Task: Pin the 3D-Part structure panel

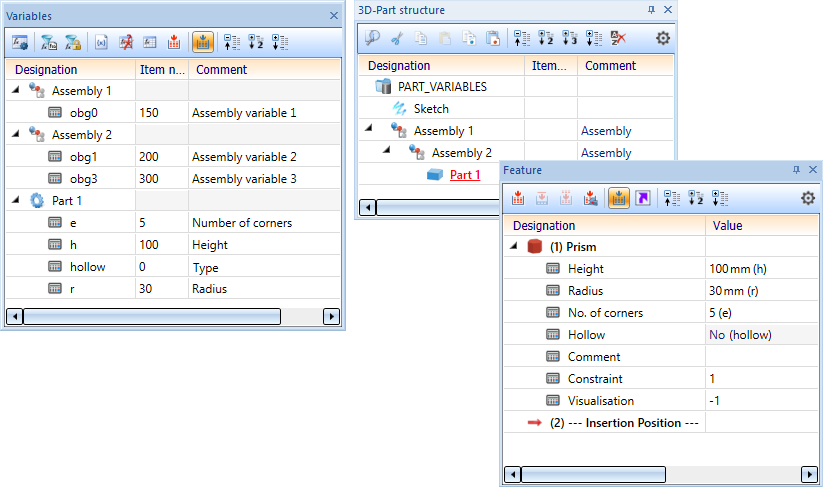Action: pos(651,9)
